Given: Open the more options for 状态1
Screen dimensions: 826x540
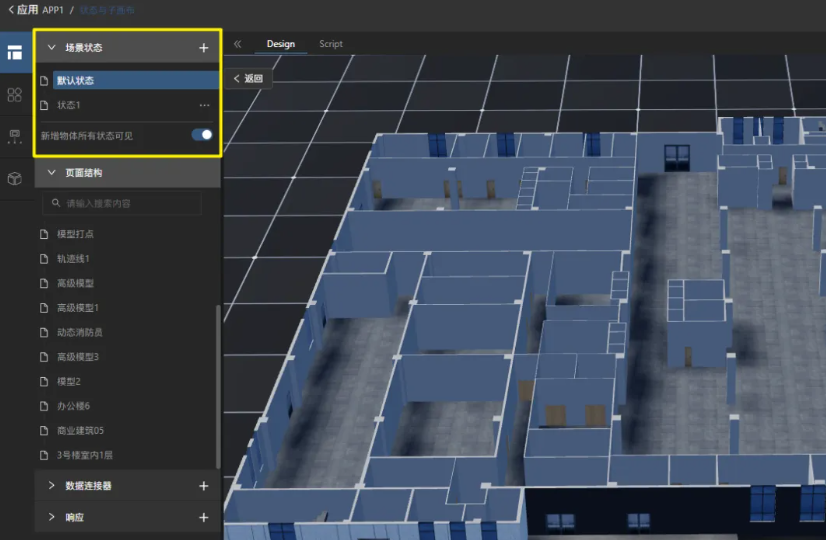Looking at the screenshot, I should point(205,105).
